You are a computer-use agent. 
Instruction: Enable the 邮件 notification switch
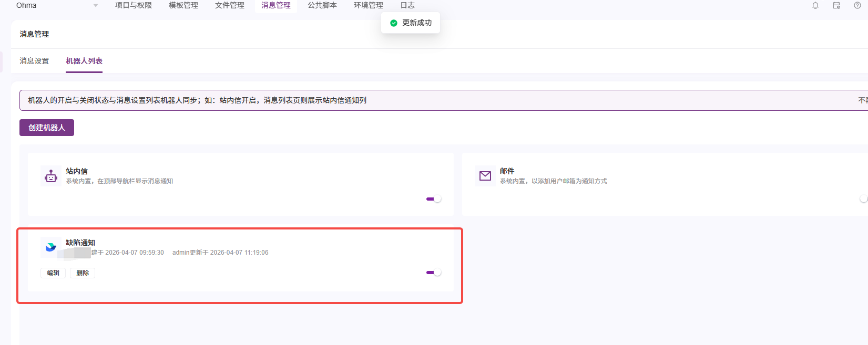tap(863, 199)
